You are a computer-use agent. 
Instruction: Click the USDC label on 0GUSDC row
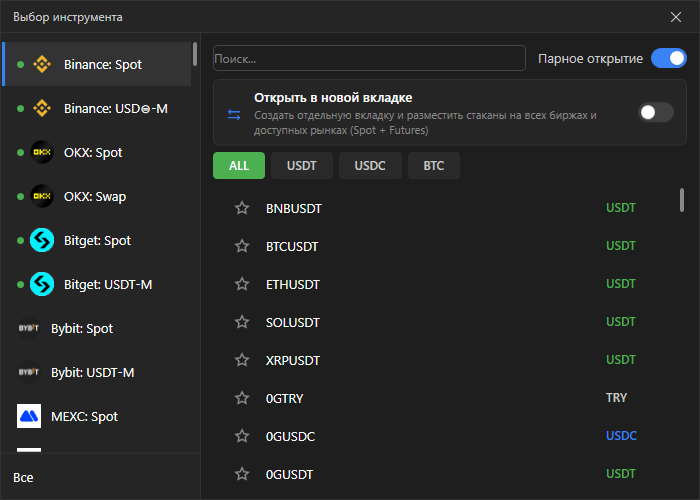621,436
